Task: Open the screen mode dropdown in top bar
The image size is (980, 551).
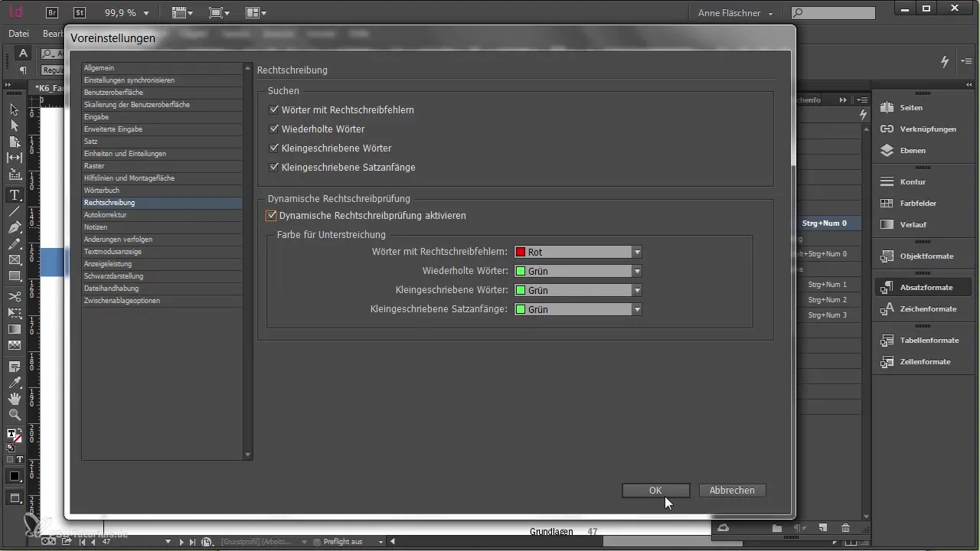Action: pyautogui.click(x=218, y=13)
